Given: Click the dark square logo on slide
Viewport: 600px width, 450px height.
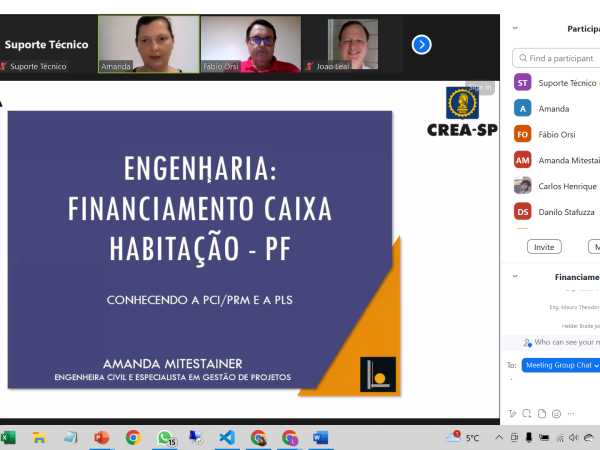Looking at the screenshot, I should click(x=378, y=374).
